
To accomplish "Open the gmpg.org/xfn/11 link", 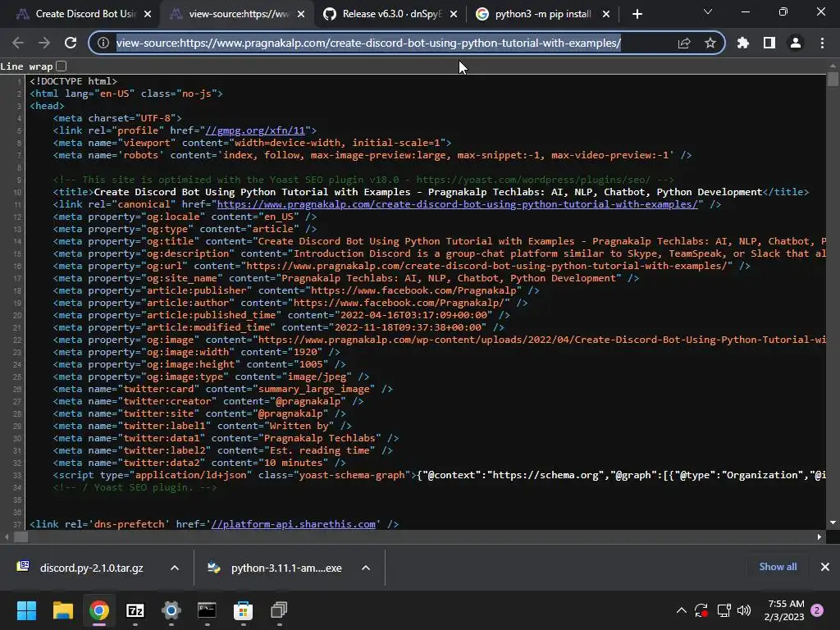I will [x=255, y=130].
